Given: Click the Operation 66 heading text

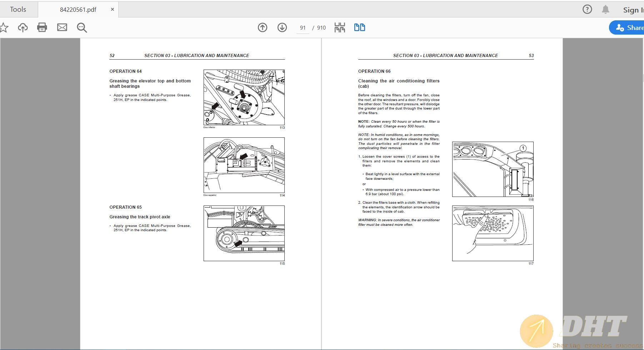Looking at the screenshot, I should point(374,71).
